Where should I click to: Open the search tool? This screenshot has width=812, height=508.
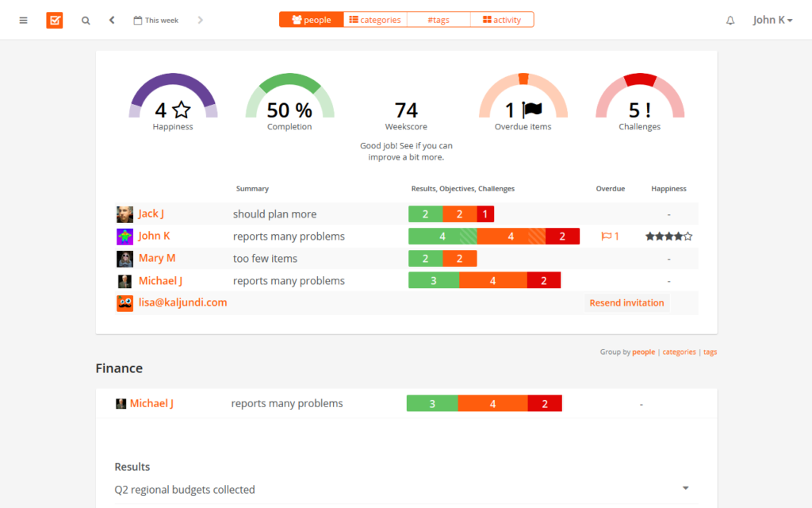click(86, 20)
